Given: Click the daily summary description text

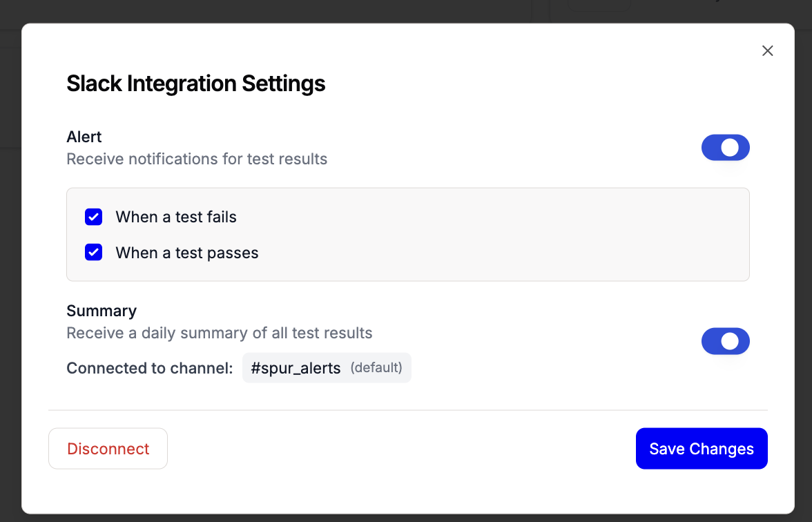Looking at the screenshot, I should 219,333.
